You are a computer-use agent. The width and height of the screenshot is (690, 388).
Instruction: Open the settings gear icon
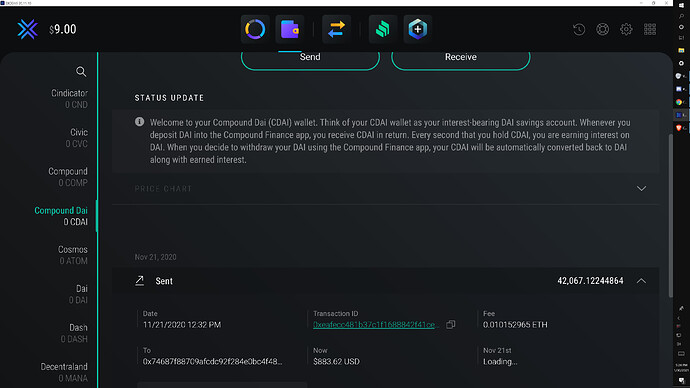tap(626, 29)
